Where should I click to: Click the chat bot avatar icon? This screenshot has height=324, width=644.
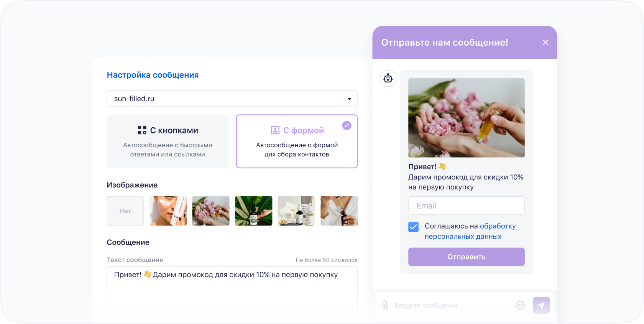click(388, 78)
